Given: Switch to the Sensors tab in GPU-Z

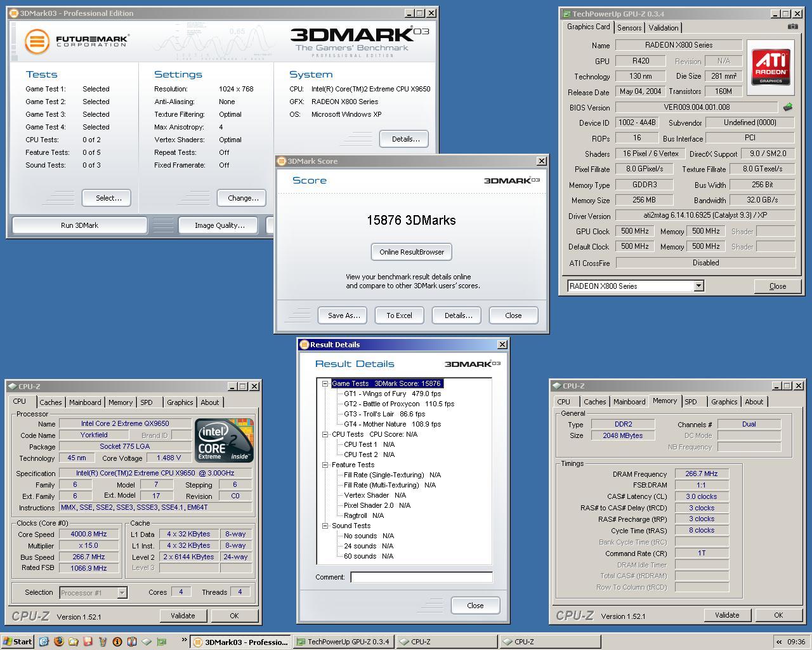Looking at the screenshot, I should 629,27.
